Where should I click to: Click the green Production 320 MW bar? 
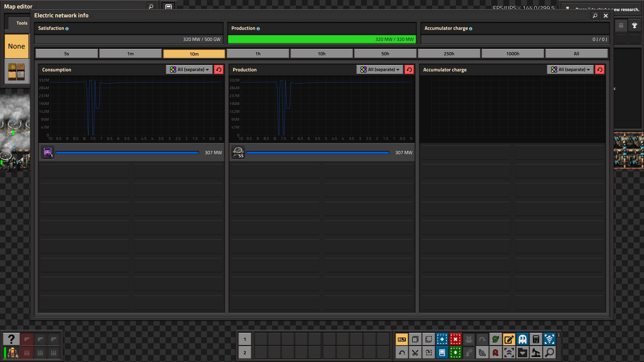(322, 39)
